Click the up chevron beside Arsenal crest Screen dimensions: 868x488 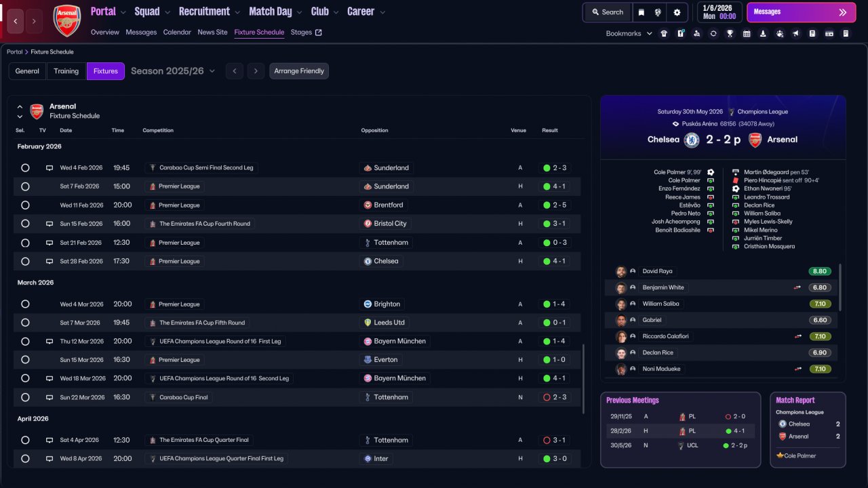click(x=20, y=106)
